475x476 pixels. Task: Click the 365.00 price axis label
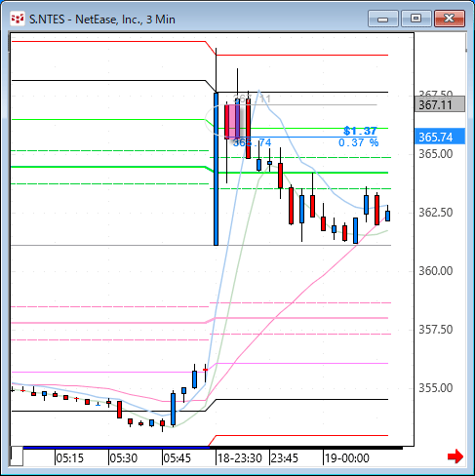tap(435, 154)
